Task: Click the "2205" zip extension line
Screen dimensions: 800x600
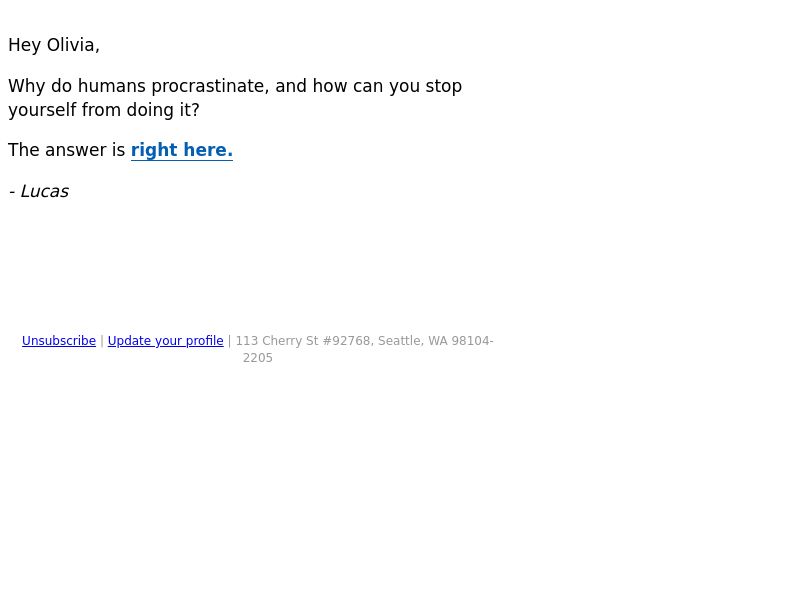Action: pos(258,358)
